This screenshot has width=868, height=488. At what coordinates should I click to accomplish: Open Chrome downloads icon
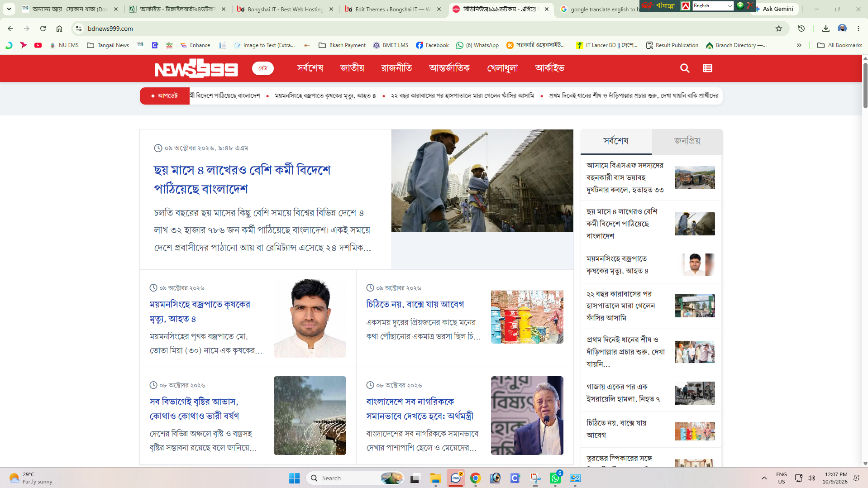826,29
